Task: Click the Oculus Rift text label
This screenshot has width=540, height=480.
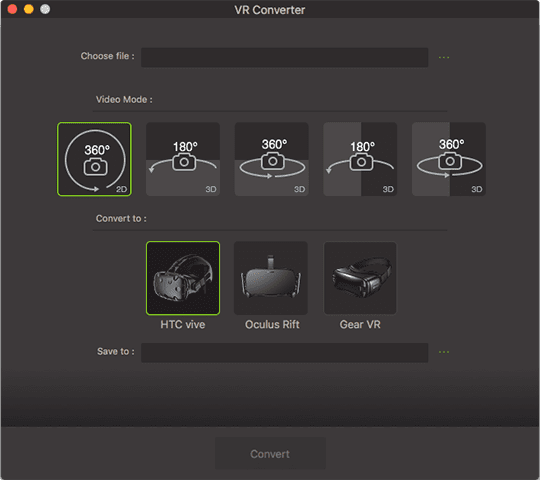Action: coord(272,324)
